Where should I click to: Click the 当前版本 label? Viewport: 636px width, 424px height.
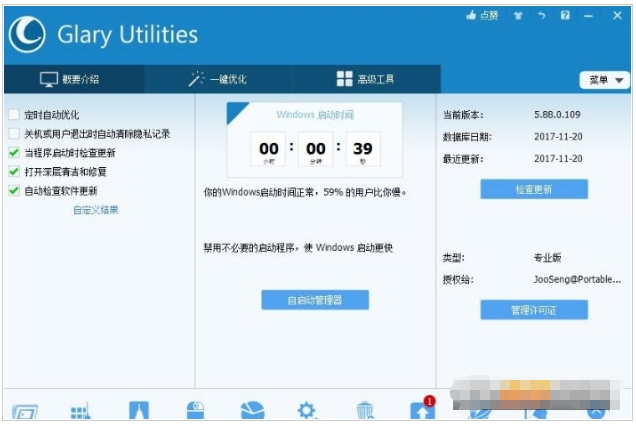pyautogui.click(x=463, y=115)
